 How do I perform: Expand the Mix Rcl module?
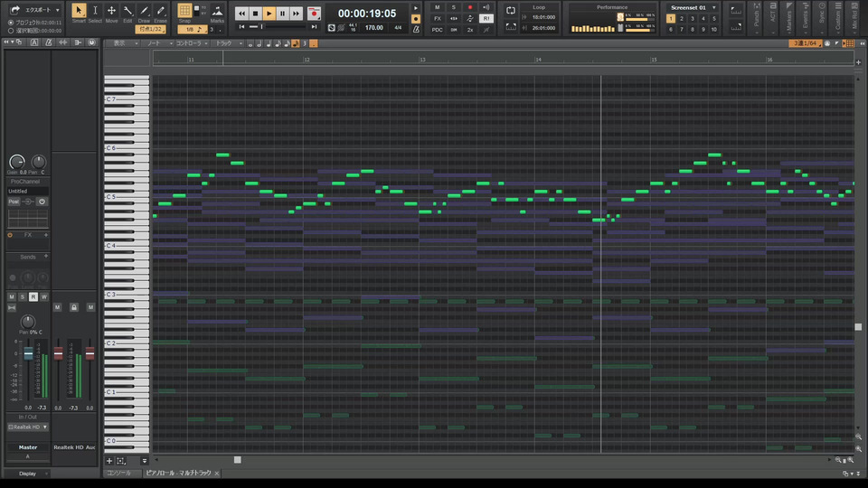click(x=854, y=18)
